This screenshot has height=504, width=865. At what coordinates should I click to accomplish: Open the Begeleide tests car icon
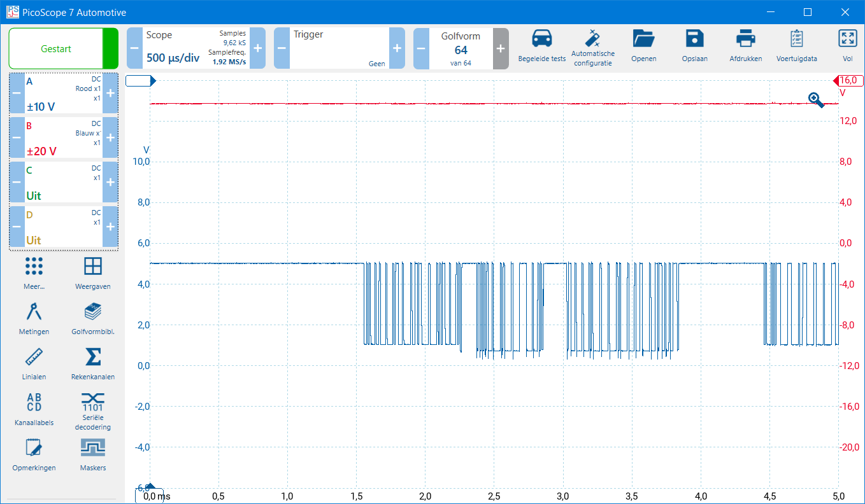tap(541, 39)
